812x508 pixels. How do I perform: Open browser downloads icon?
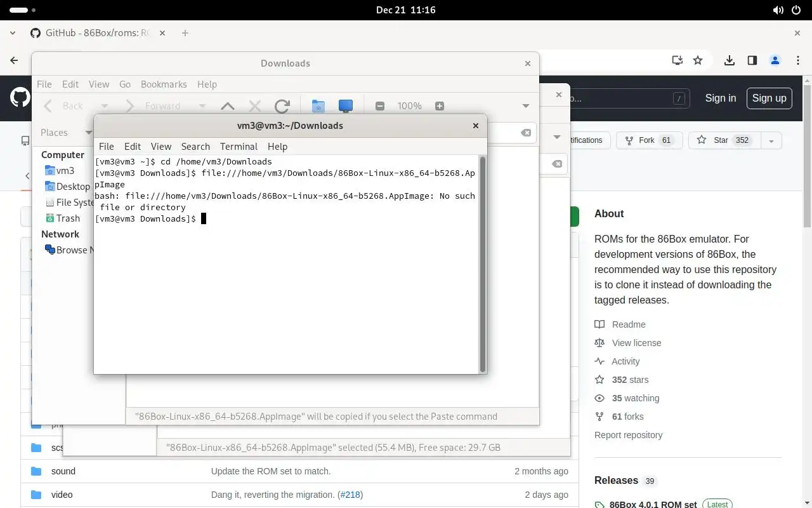[730, 60]
